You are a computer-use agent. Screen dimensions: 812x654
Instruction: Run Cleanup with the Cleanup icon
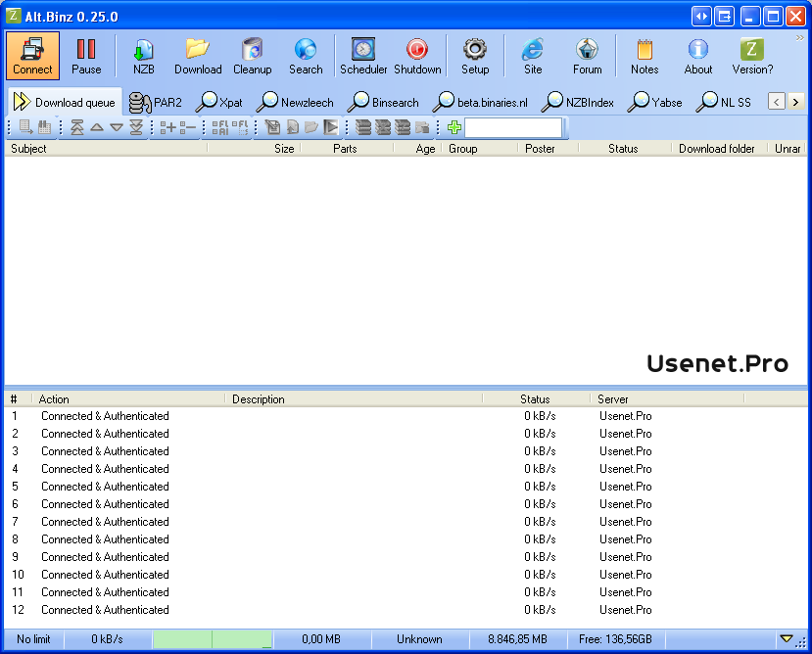pos(252,56)
